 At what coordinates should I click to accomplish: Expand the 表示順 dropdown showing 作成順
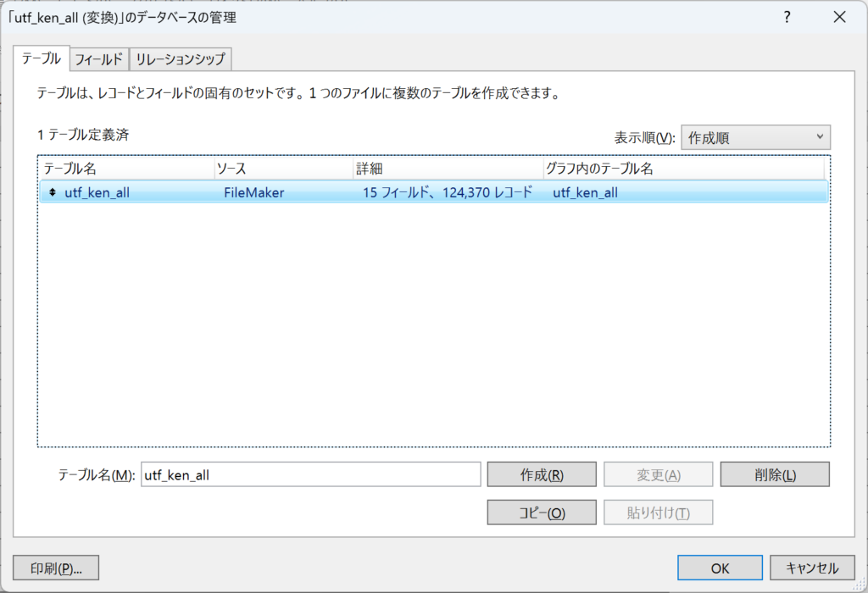click(755, 137)
